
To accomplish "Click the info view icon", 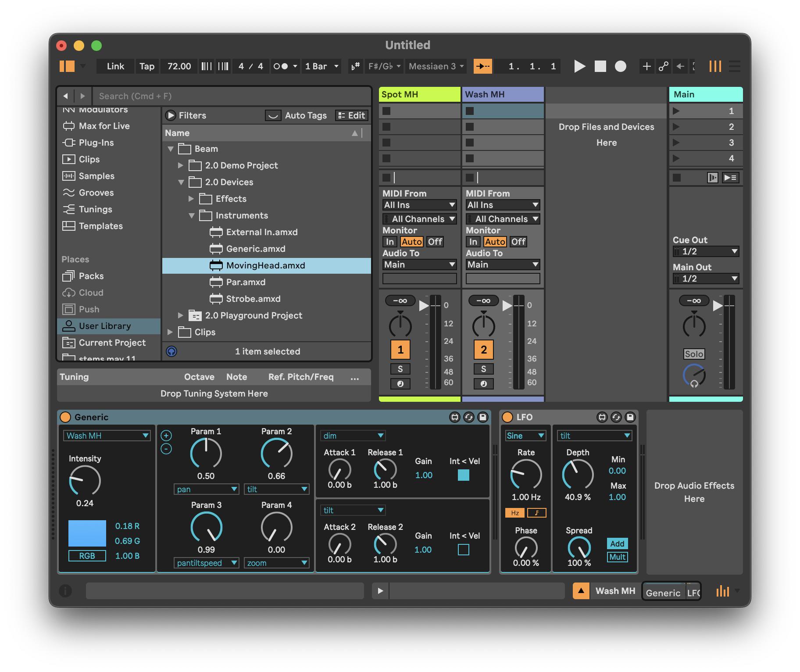I will click(x=65, y=591).
